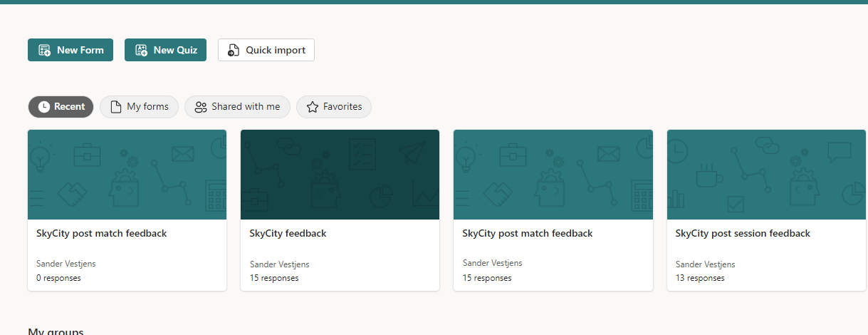
Task: Click SkyCity post match feedback title with 15 responses
Action: 527,234
